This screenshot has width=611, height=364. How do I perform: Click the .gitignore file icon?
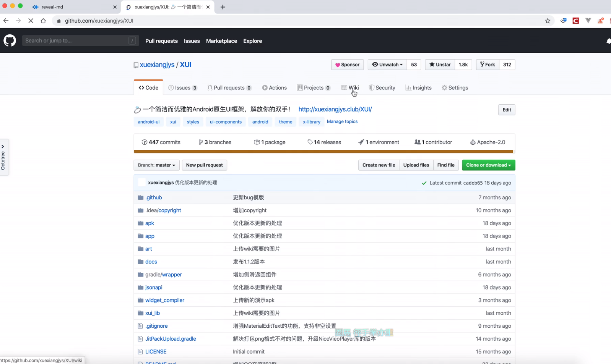140,326
